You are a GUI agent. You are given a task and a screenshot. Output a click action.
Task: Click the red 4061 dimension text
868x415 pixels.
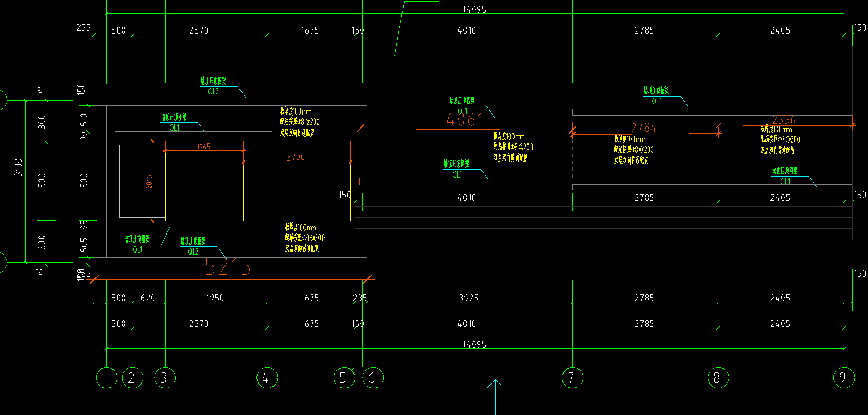click(464, 120)
